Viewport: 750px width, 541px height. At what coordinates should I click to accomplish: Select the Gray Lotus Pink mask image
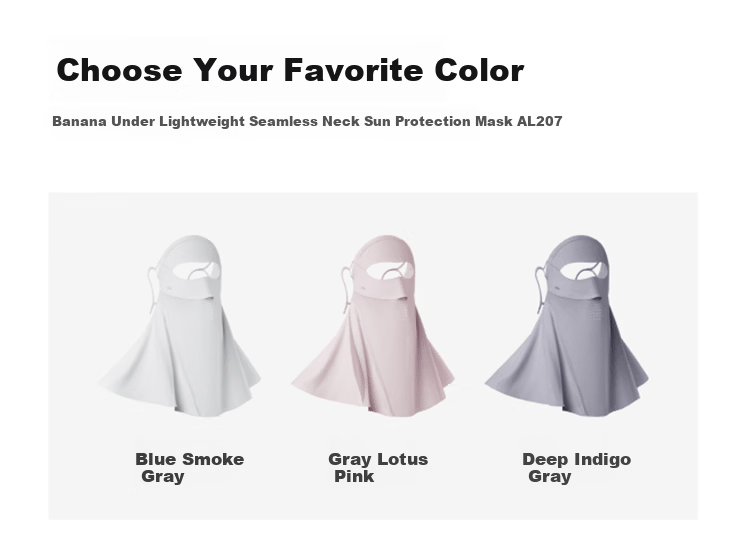coord(373,326)
